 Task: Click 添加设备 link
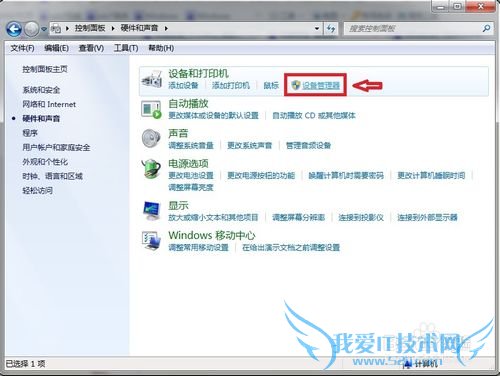(x=183, y=86)
